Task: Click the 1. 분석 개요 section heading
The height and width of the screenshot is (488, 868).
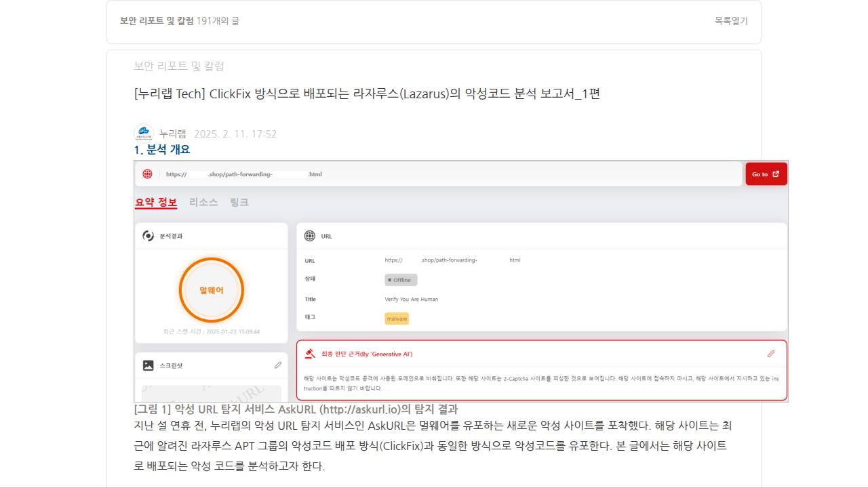Action: coord(162,150)
